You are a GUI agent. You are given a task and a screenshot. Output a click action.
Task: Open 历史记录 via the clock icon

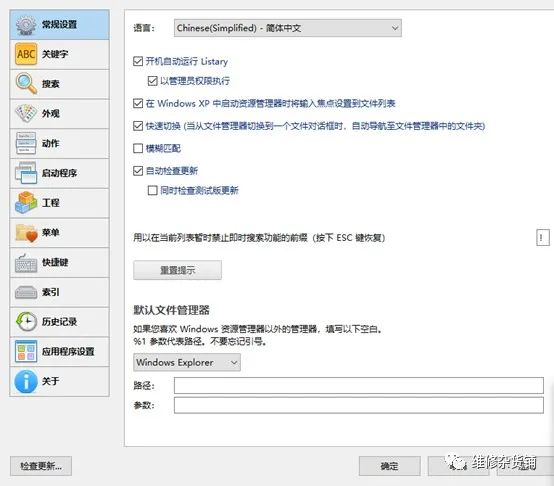[x=26, y=321]
